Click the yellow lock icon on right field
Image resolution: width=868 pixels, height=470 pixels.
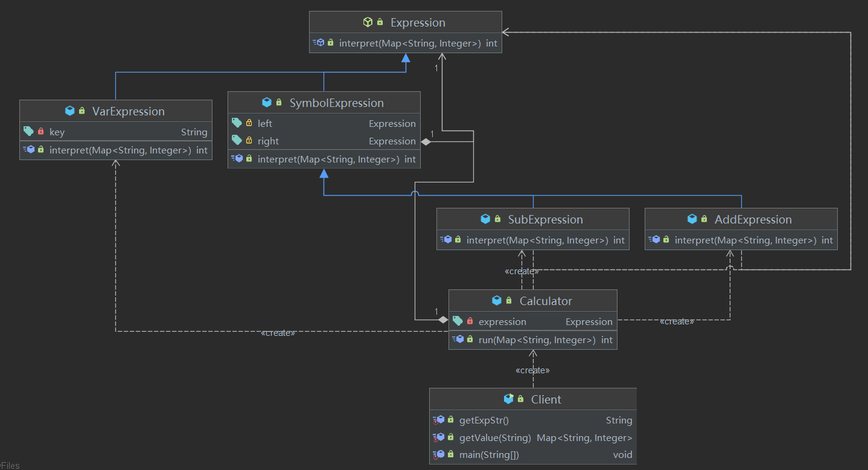click(249, 140)
